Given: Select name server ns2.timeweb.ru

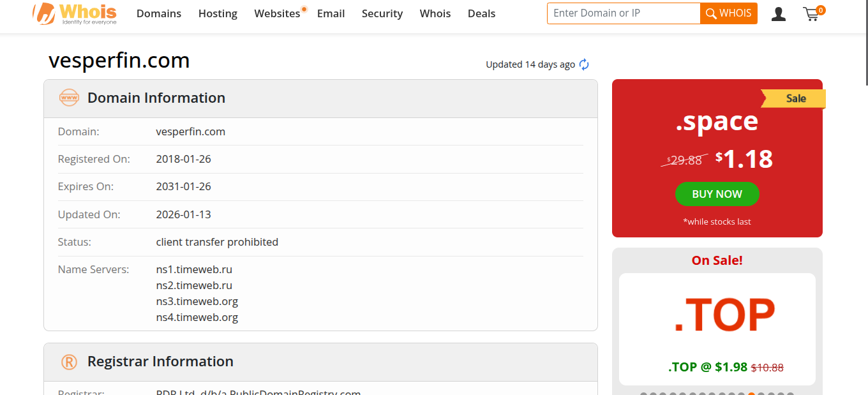Looking at the screenshot, I should pyautogui.click(x=194, y=285).
